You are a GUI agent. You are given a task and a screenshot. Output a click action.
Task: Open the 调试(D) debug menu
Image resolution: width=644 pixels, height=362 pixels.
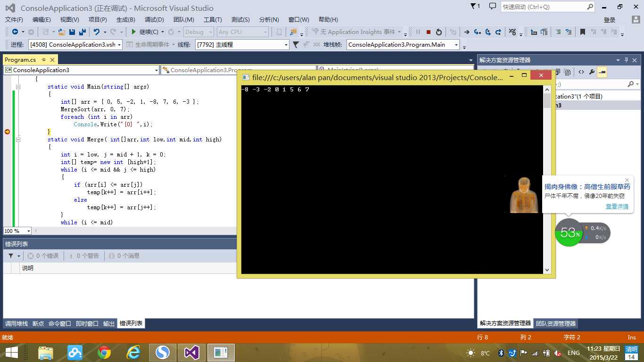154,19
